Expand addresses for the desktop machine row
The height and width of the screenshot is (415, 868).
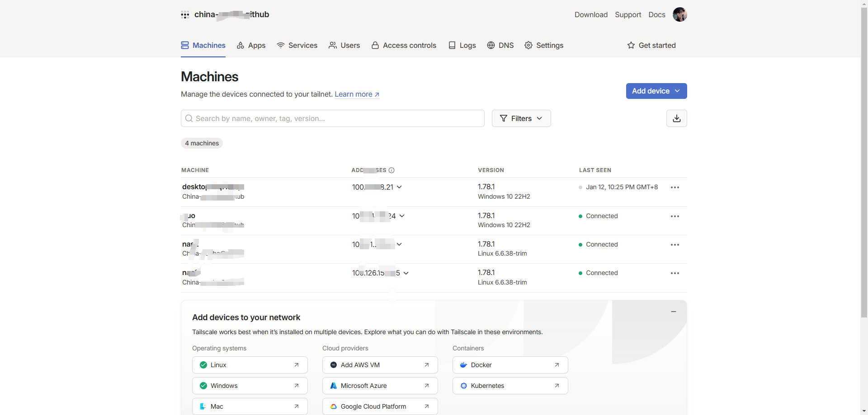(x=399, y=187)
